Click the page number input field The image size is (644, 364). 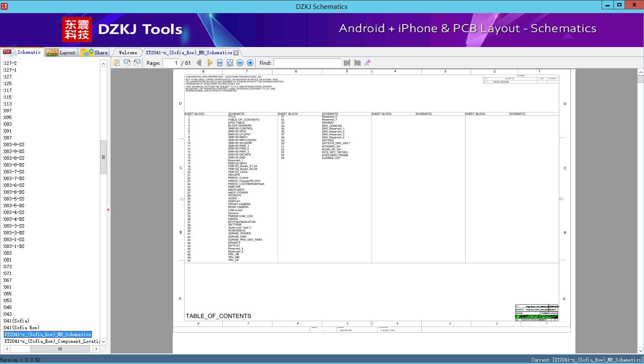pos(171,63)
